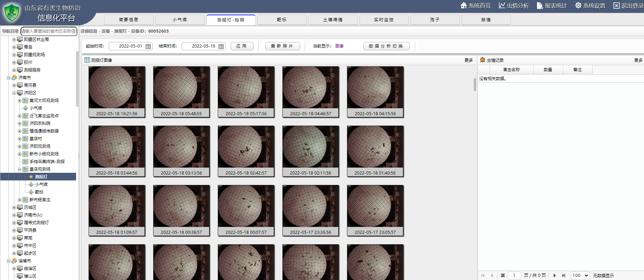Click the image list vertical scrollbar
644x280 pixels.
[x=475, y=84]
